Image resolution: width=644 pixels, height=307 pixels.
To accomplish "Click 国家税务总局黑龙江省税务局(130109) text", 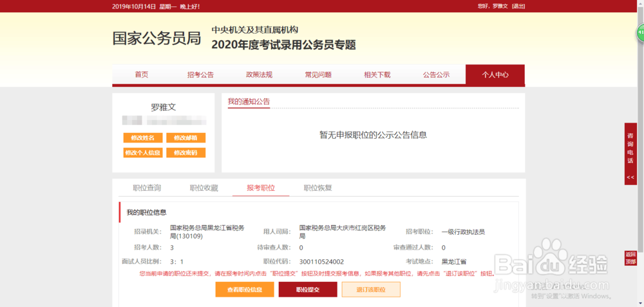I will (x=207, y=232).
